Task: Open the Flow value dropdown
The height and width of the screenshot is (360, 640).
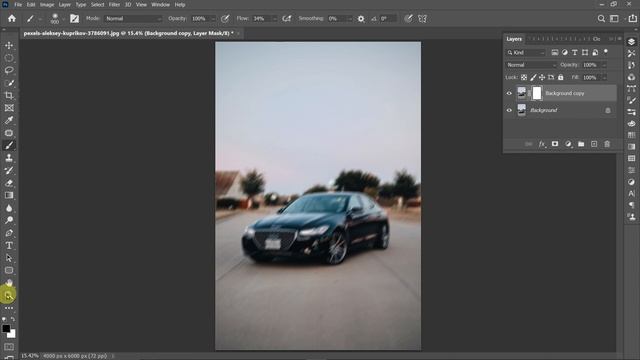Action: click(x=275, y=19)
